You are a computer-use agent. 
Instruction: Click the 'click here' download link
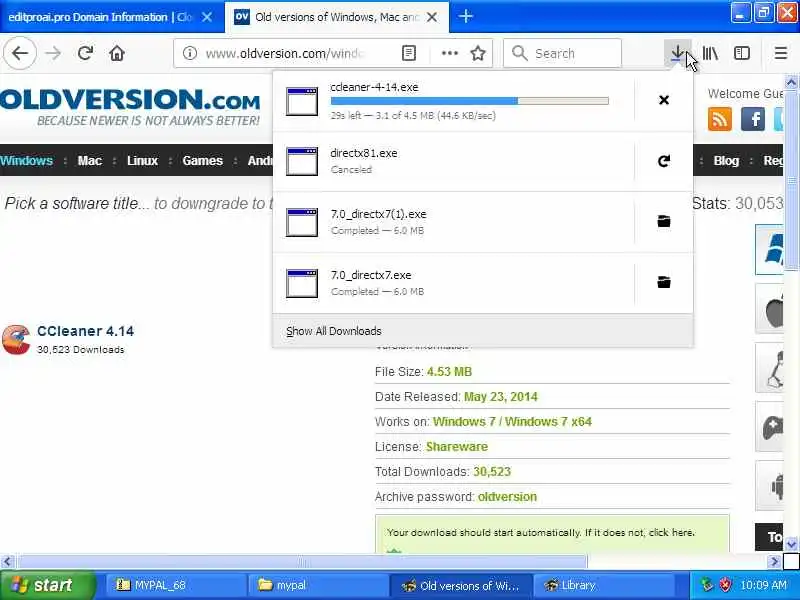(671, 533)
